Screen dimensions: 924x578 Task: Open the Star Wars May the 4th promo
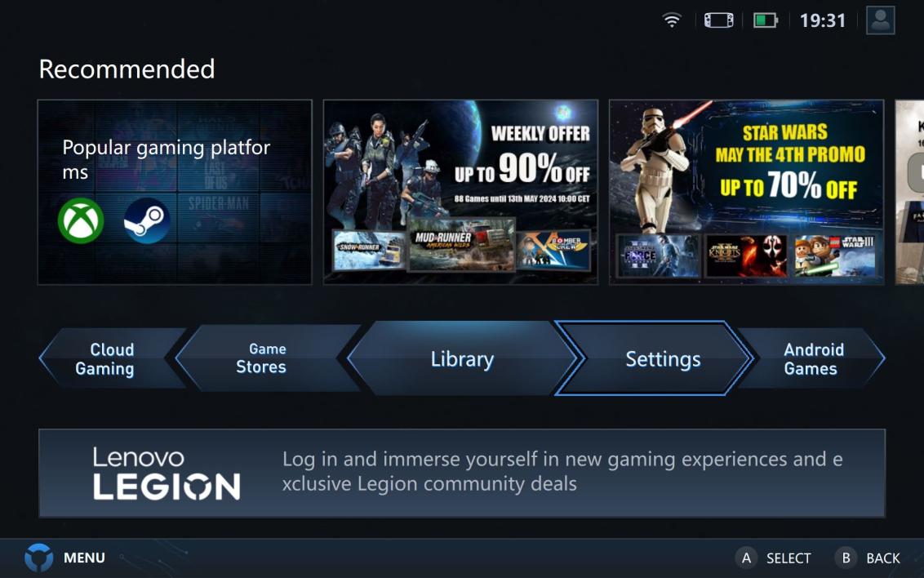point(746,192)
